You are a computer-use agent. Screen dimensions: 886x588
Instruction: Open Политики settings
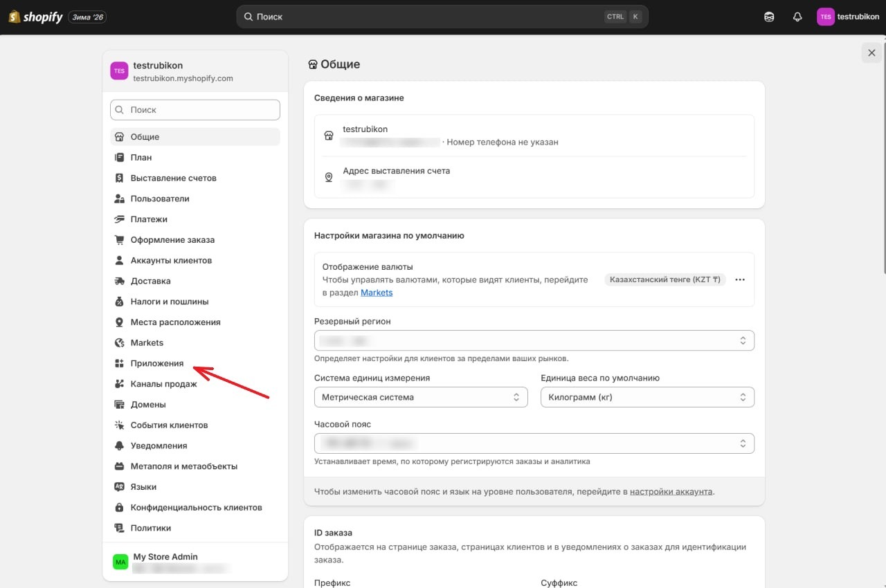click(195, 528)
